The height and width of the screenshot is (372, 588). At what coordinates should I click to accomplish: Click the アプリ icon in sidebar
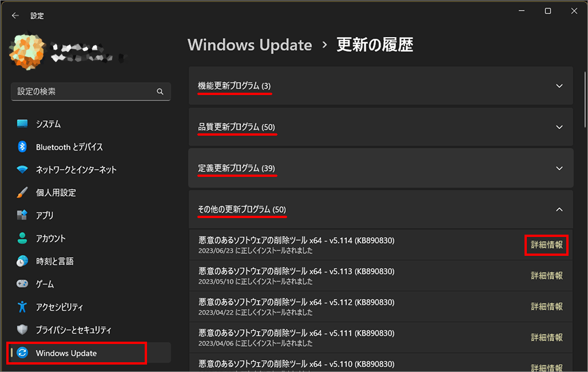(22, 215)
